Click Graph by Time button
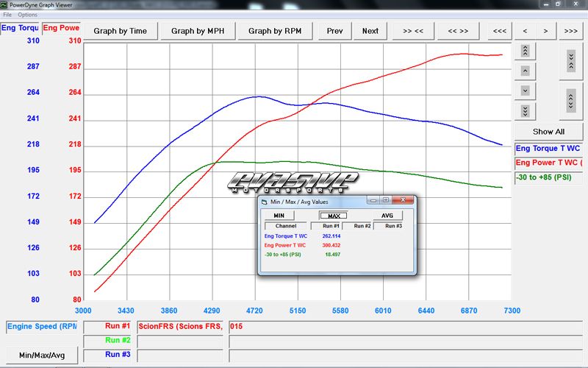The width and height of the screenshot is (588, 368). pyautogui.click(x=120, y=31)
